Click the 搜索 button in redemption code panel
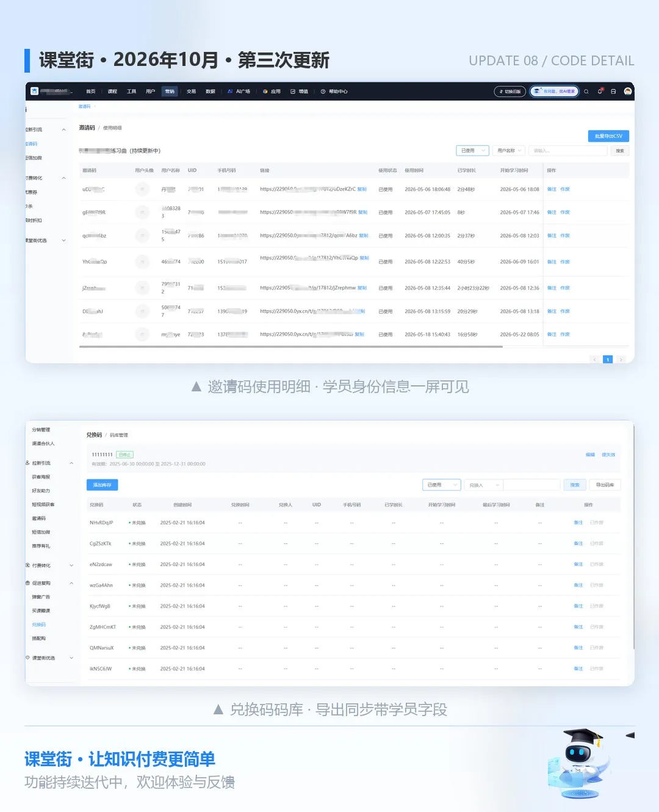659x812 pixels. point(575,485)
